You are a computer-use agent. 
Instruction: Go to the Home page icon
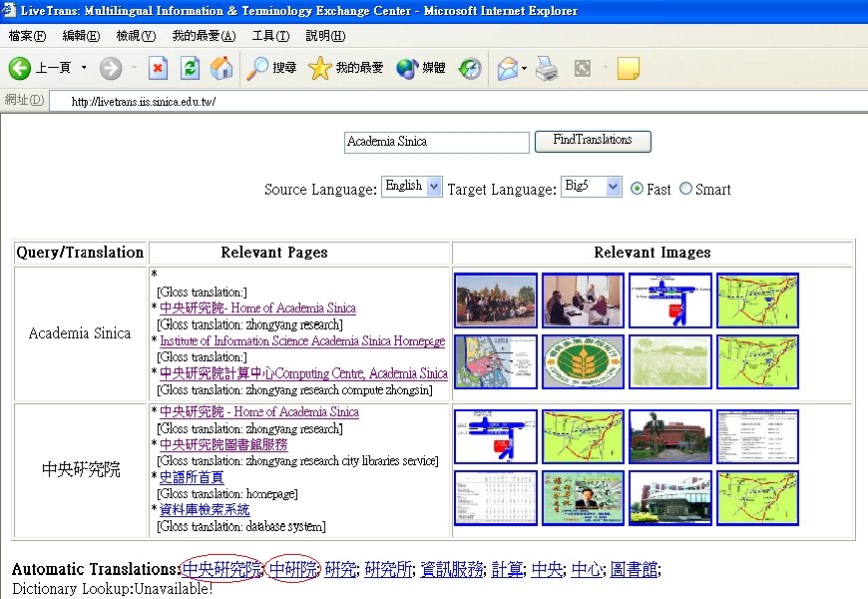[221, 68]
